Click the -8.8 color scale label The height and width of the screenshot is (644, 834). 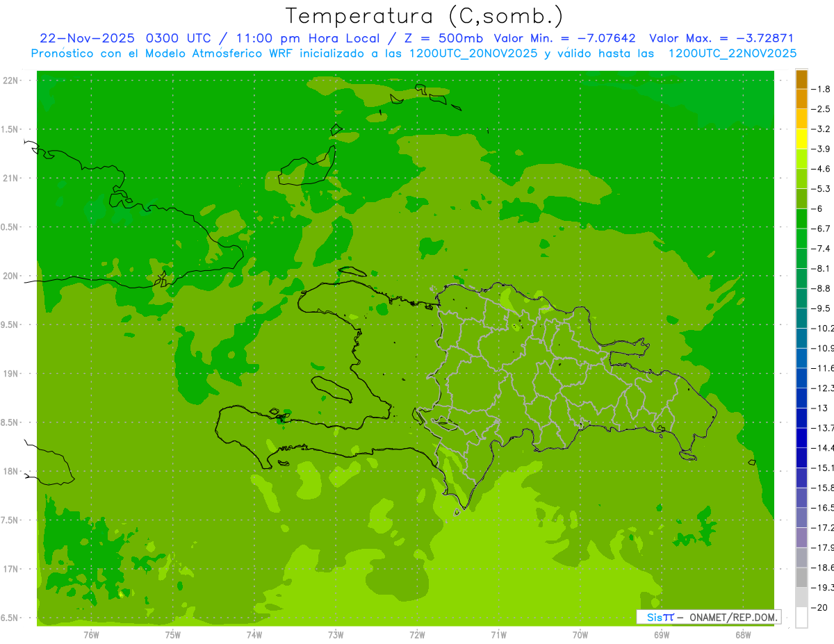821,288
